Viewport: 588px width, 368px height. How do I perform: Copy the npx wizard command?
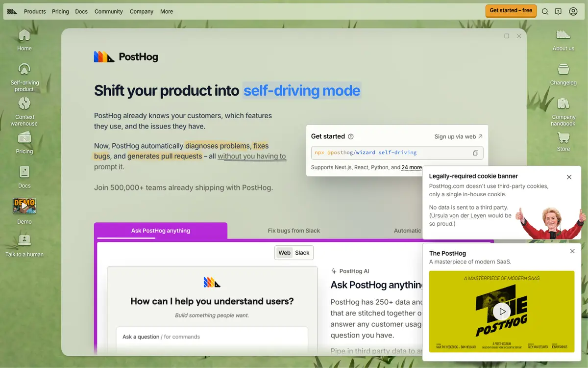pos(475,153)
